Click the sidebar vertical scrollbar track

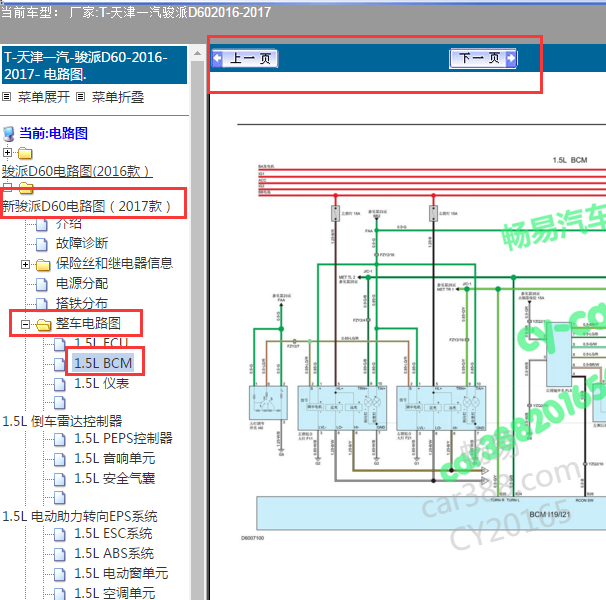(x=197, y=330)
